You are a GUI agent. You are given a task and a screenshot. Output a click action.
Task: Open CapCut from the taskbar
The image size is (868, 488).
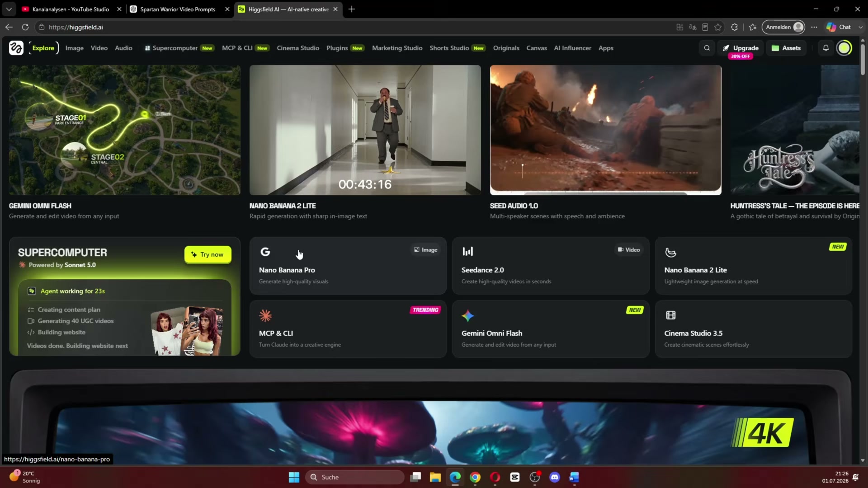tap(515, 477)
